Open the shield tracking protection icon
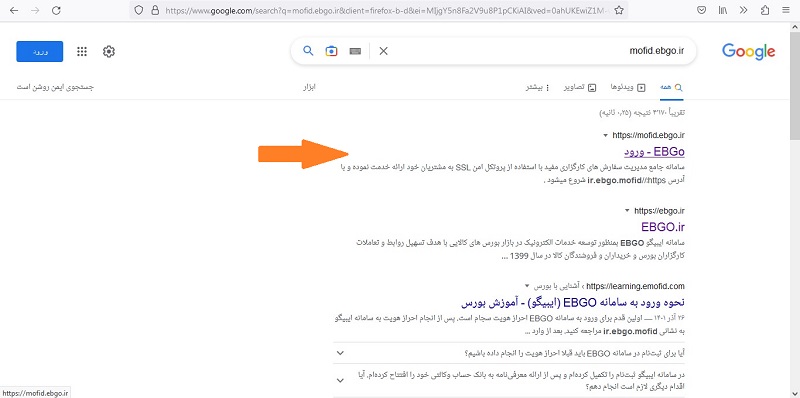Viewport: 800px width, 398px height. (x=139, y=10)
